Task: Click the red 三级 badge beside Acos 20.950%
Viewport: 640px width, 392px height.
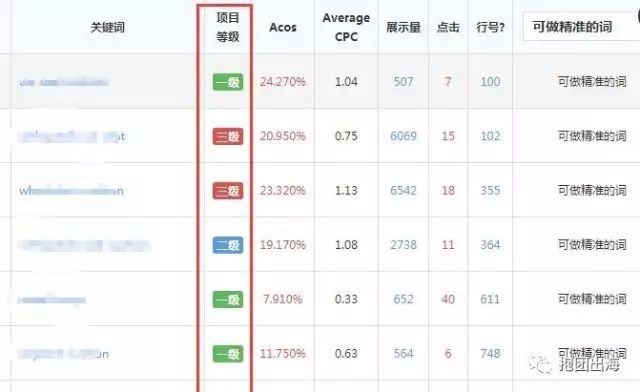Action: [228, 136]
